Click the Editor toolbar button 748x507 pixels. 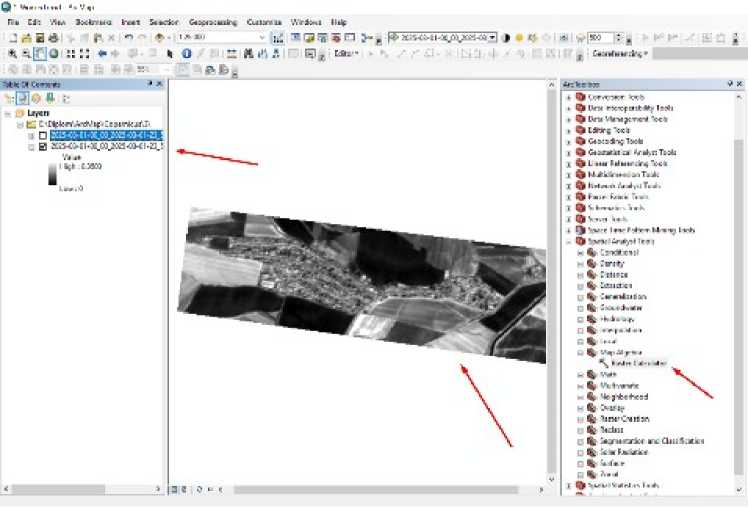(346, 53)
